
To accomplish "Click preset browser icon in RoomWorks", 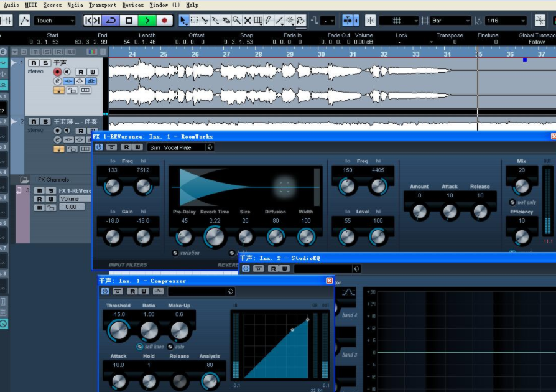I will (210, 147).
